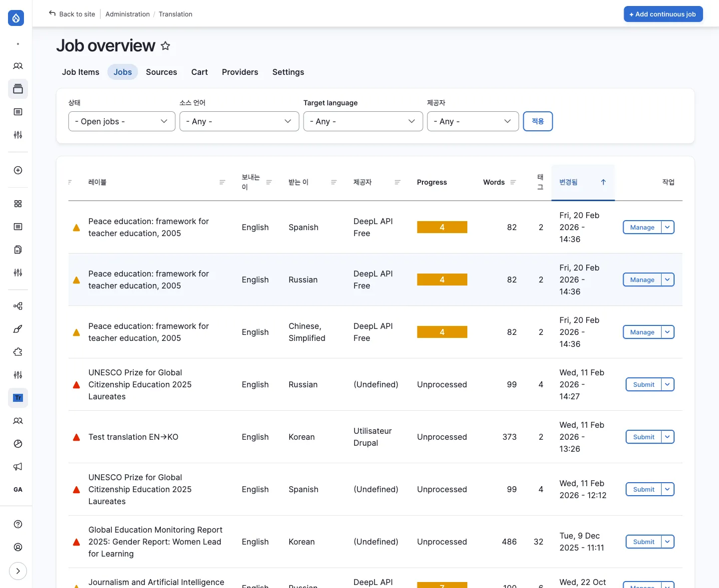
Task: Switch to the Providers tab
Action: (x=240, y=72)
